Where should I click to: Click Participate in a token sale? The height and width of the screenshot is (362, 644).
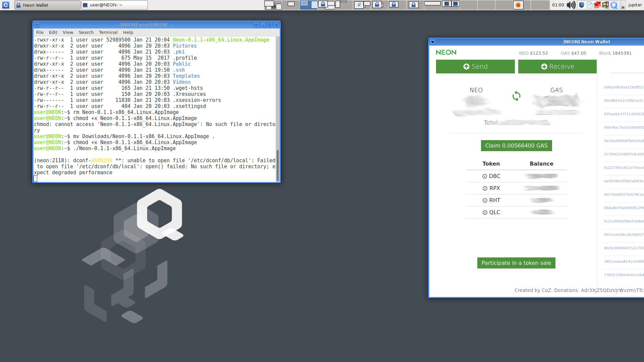click(516, 263)
